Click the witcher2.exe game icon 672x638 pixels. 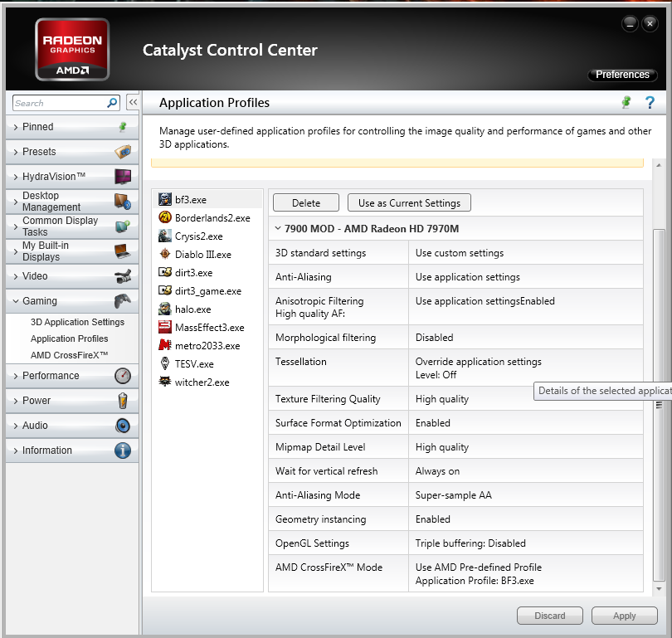(165, 382)
